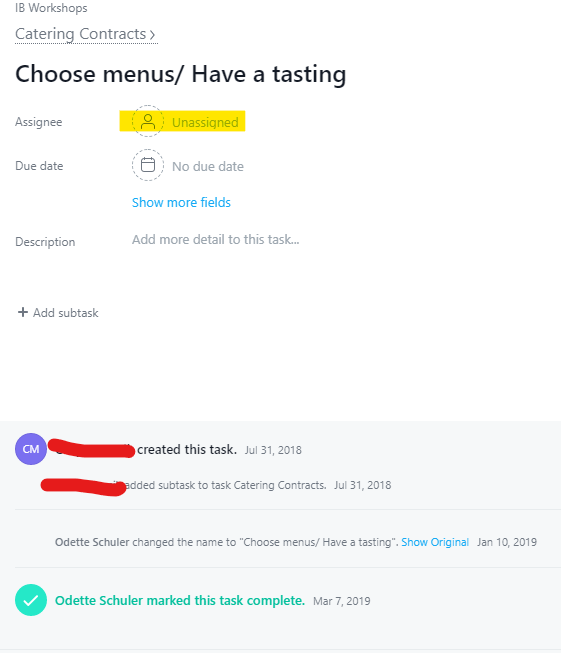
Task: Set a date via No due date
Action: (208, 167)
